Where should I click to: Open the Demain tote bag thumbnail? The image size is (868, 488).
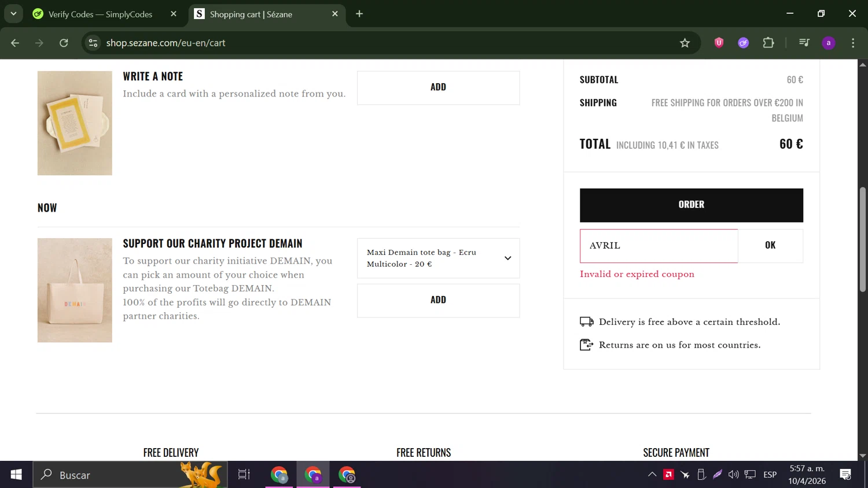tap(75, 290)
